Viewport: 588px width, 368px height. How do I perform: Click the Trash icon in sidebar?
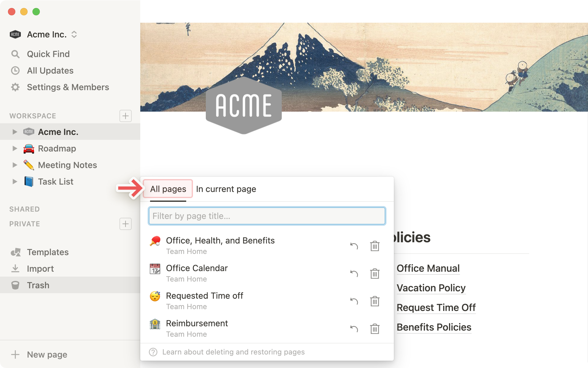15,285
